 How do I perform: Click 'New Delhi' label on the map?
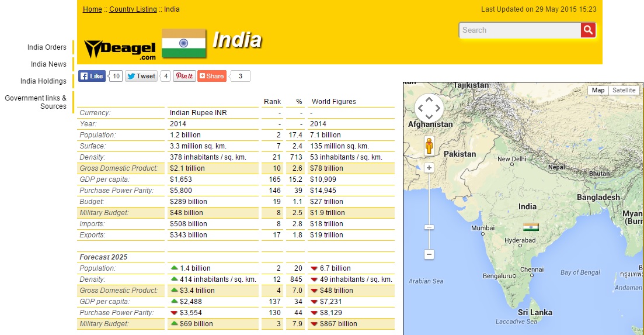pos(511,159)
